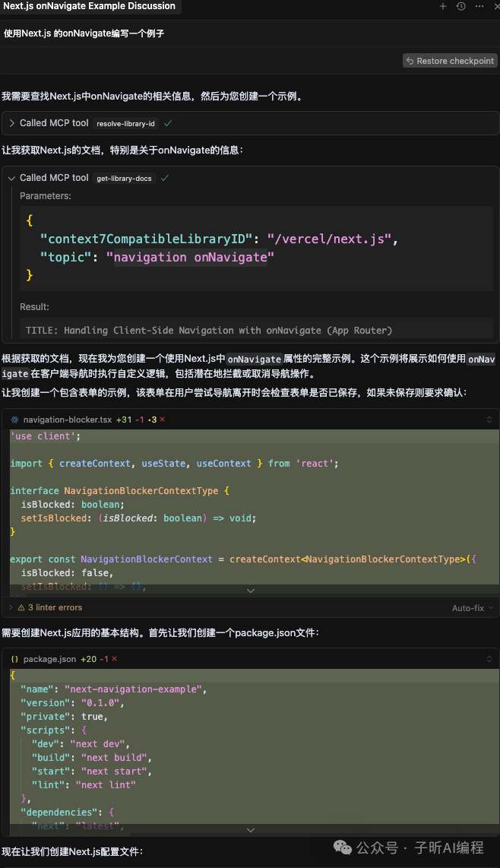Expand the resolve-library-id MCP tool call
500x868 pixels.
12,123
